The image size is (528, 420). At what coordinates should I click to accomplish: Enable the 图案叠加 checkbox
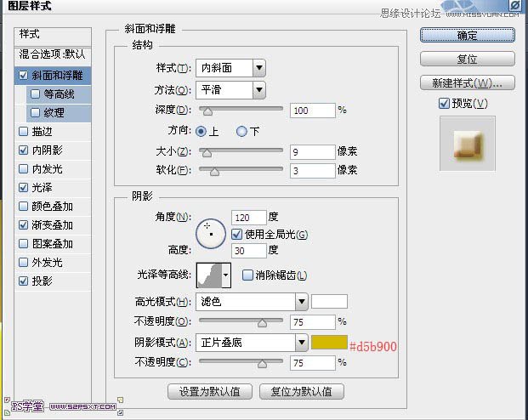23,243
